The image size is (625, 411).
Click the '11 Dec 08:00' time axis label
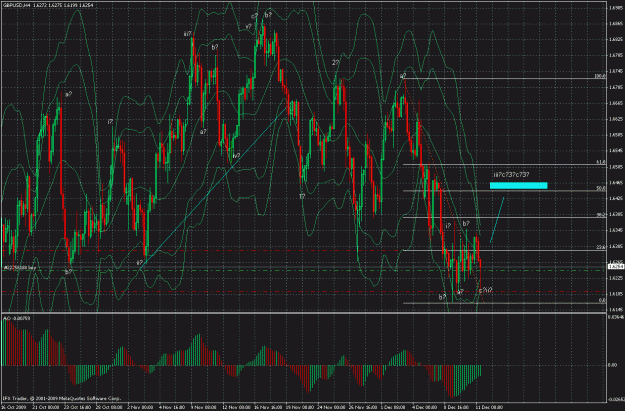click(489, 407)
